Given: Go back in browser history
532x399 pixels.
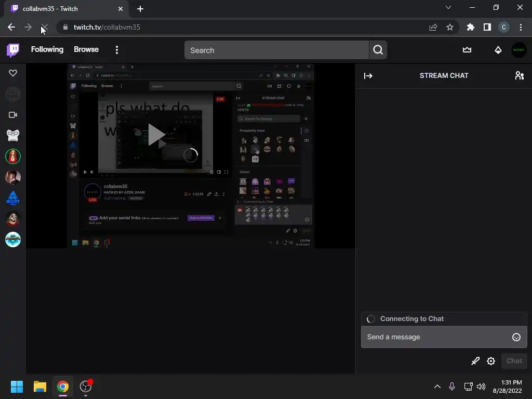Looking at the screenshot, I should pyautogui.click(x=11, y=27).
